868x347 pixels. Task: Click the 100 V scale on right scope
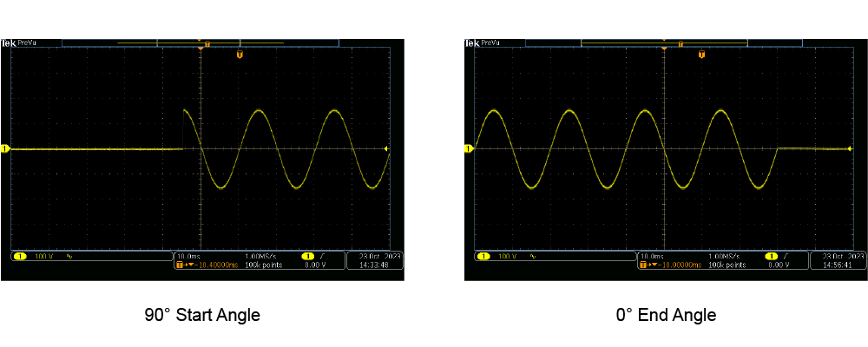coord(505,257)
